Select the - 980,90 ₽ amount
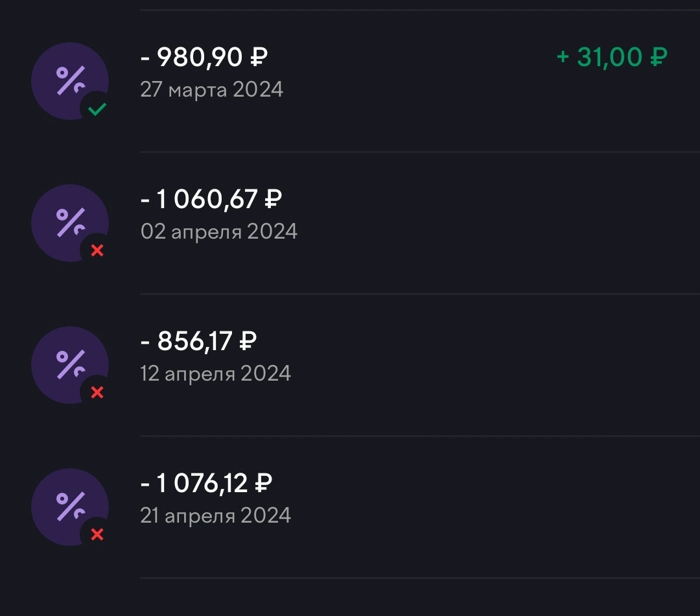This screenshot has width=700, height=616. [x=204, y=57]
